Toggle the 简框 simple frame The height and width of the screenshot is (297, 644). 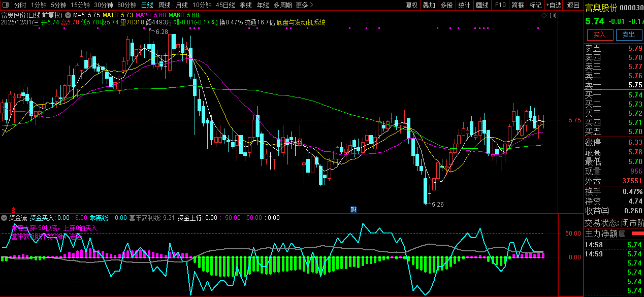tap(518, 5)
